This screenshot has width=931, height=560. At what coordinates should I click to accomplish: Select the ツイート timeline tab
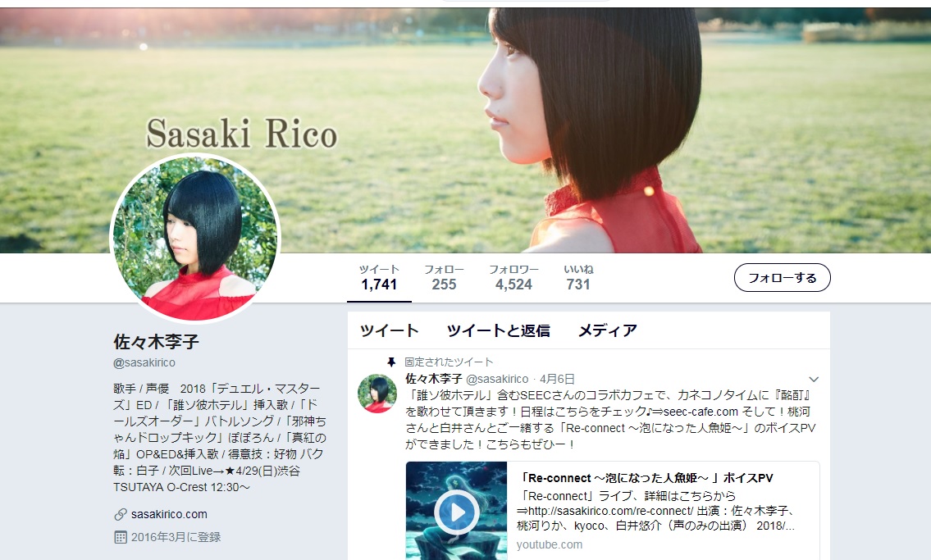click(389, 331)
